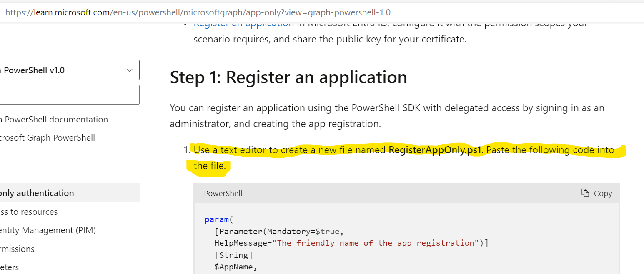This screenshot has height=274, width=644.
Task: Follow the 'Register an application' hyperlink
Action: click(x=244, y=24)
